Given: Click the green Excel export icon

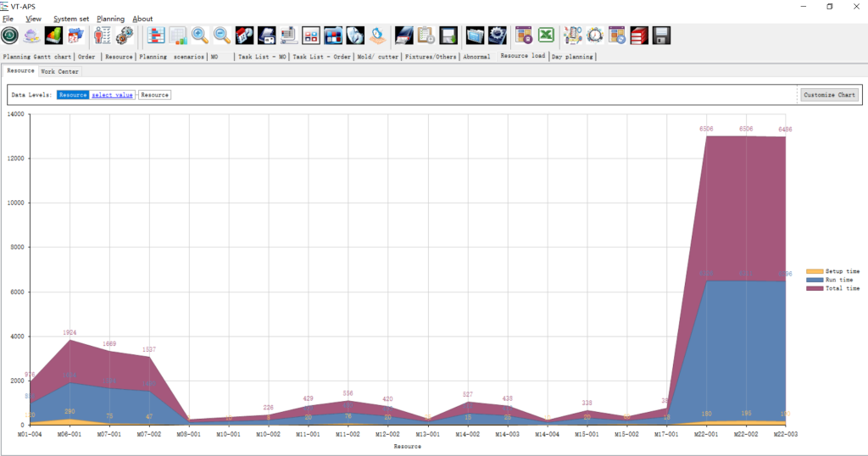Looking at the screenshot, I should [x=547, y=35].
